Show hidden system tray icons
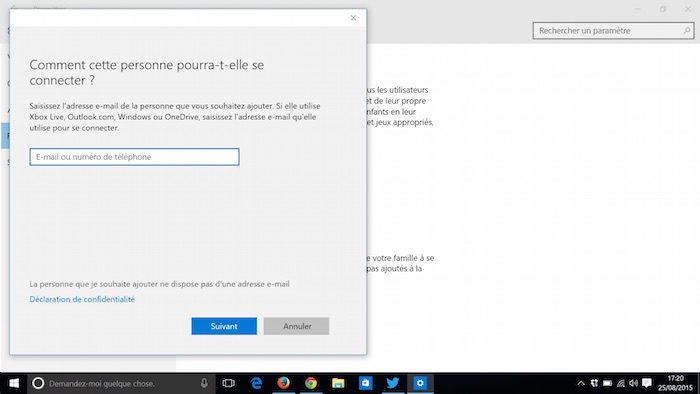The width and height of the screenshot is (700, 394). pyautogui.click(x=581, y=383)
